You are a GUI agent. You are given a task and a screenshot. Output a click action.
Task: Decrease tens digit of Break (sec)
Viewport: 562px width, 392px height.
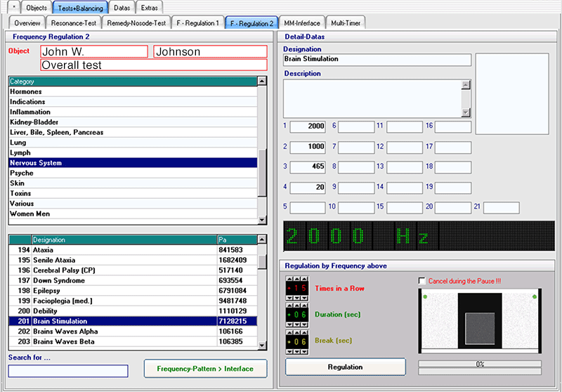(x=296, y=351)
